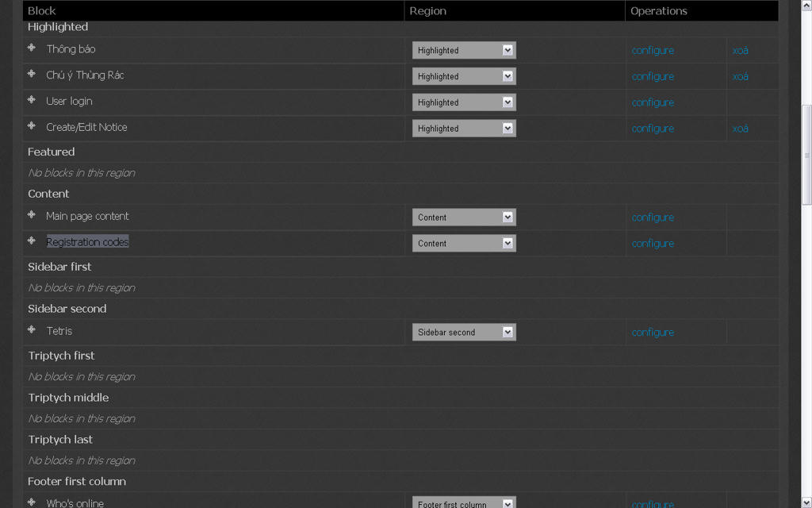Open region dropdown for Main page content
Screen dimensions: 812x508
click(464, 217)
